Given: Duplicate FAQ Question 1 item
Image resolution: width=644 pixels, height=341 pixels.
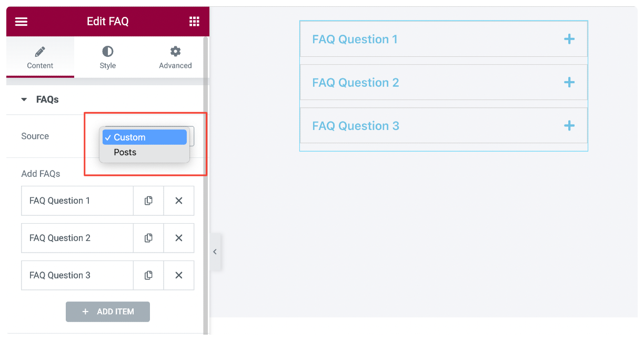Looking at the screenshot, I should [148, 200].
